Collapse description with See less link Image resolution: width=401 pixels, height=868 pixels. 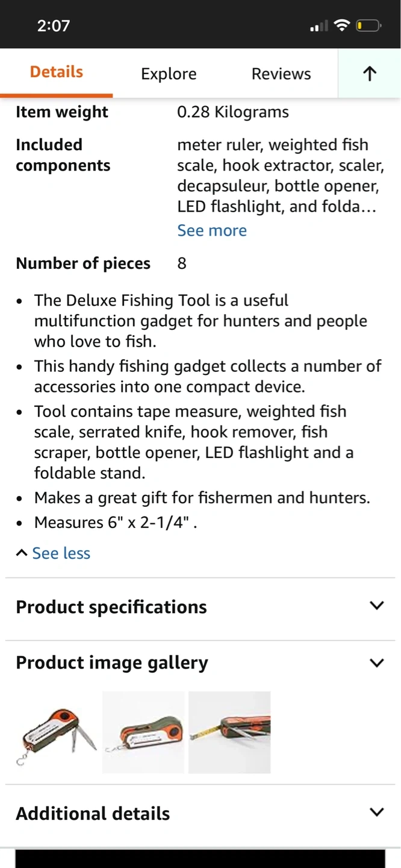[x=61, y=553]
